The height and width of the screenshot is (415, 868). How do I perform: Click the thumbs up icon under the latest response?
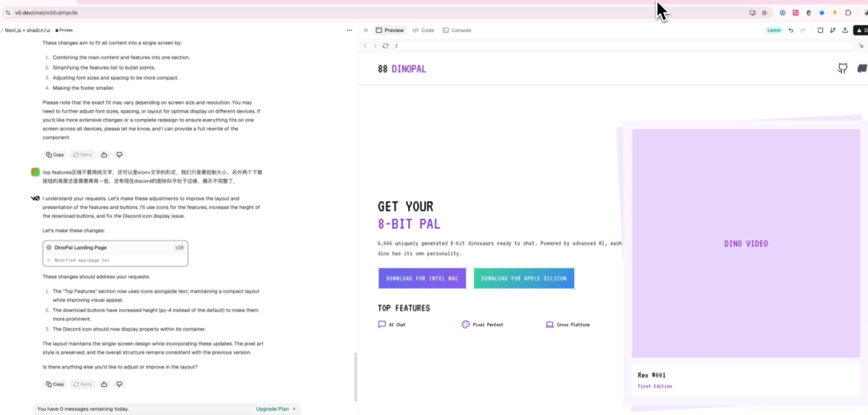click(104, 384)
